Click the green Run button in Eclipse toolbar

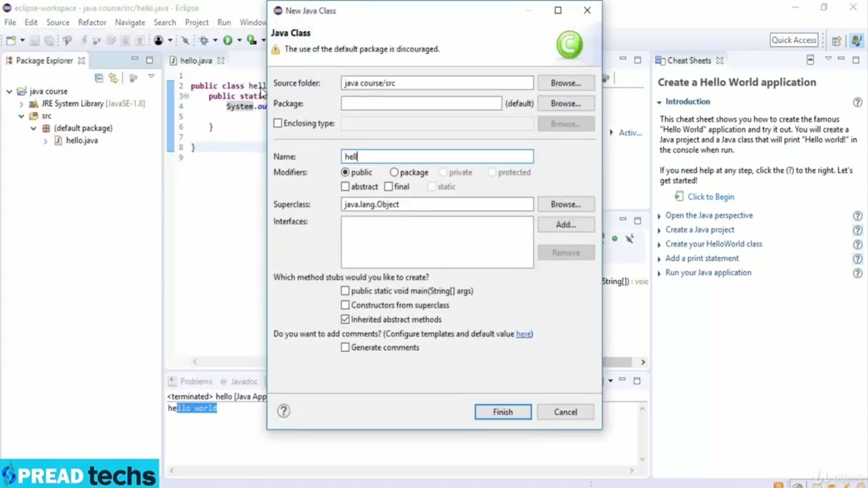tap(228, 41)
